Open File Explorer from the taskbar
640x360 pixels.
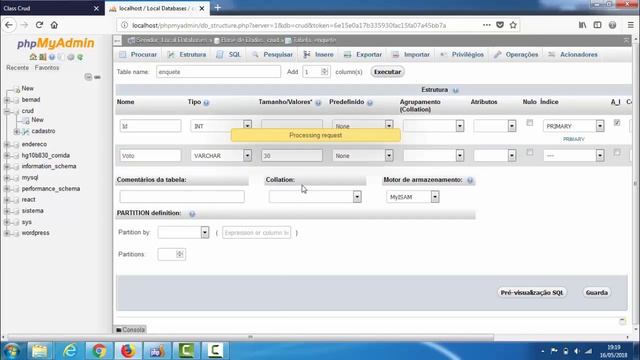pos(40,351)
